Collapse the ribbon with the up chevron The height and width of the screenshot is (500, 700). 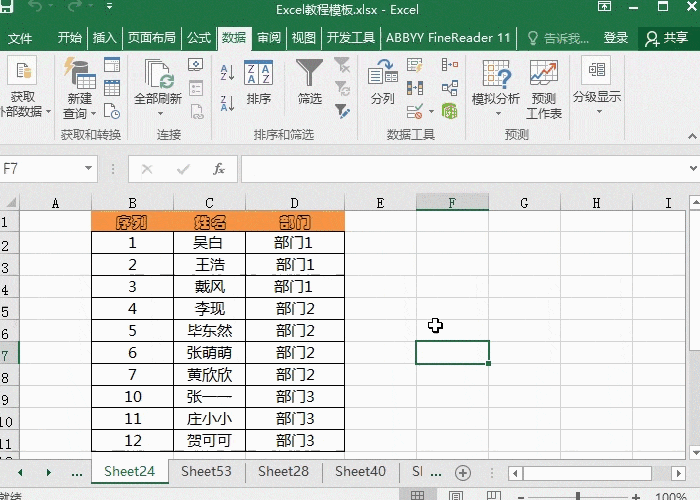click(x=692, y=136)
